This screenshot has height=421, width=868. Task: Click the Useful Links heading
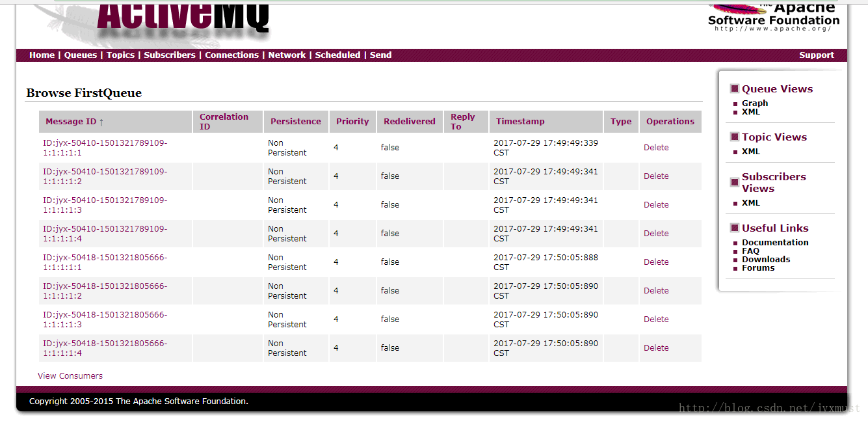click(775, 228)
